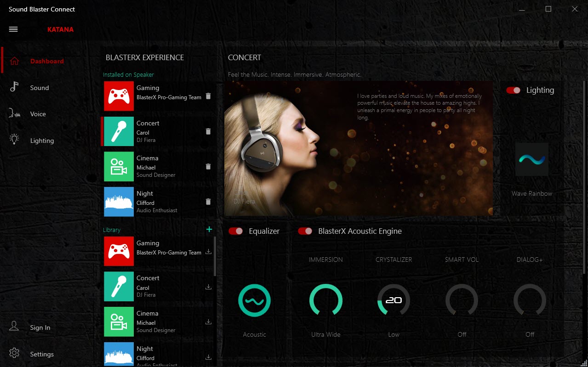Viewport: 588px width, 367px height.
Task: Adjust the Smart Vol dial
Action: (x=462, y=300)
